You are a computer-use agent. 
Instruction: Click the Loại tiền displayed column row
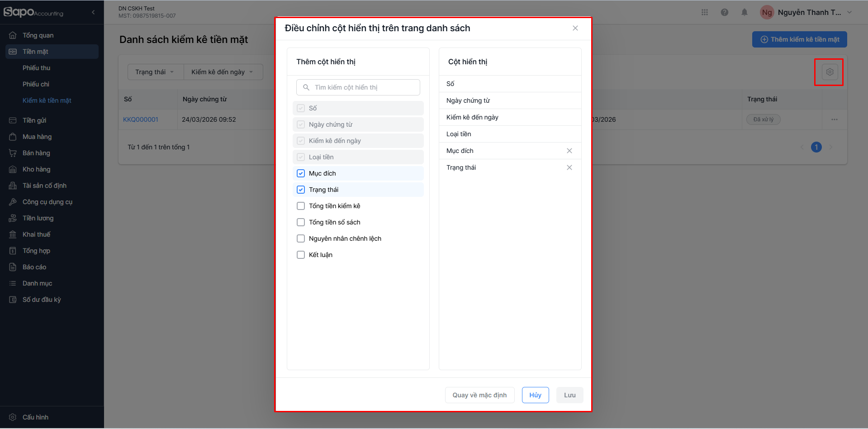[510, 134]
